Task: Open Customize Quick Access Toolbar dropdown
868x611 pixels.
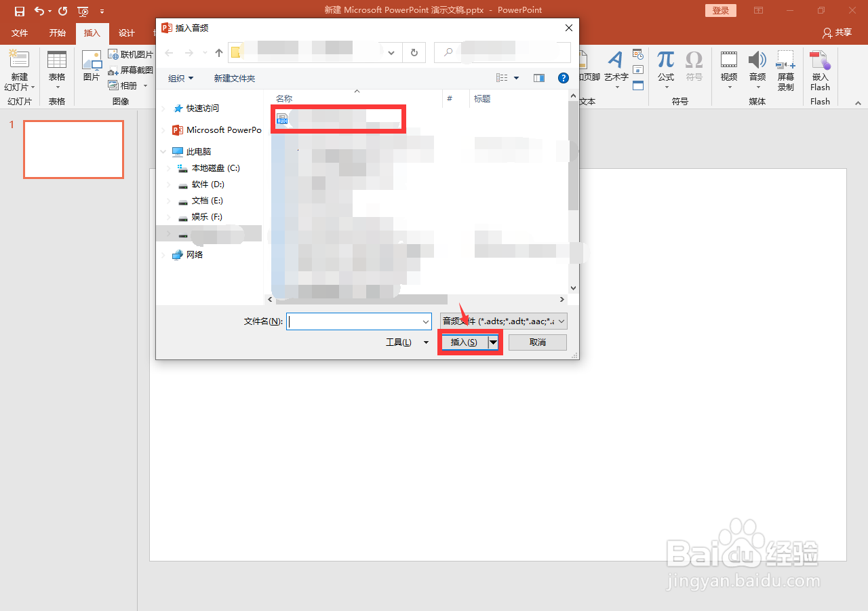Action: click(102, 12)
